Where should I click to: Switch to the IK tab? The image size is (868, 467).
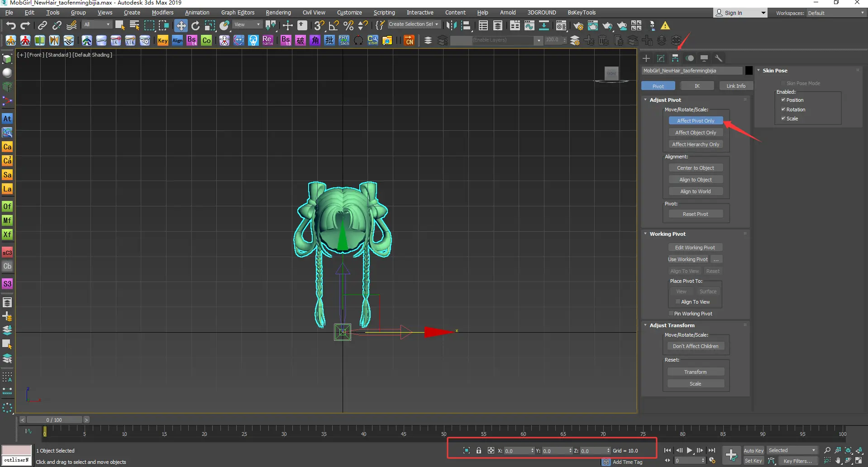(697, 86)
